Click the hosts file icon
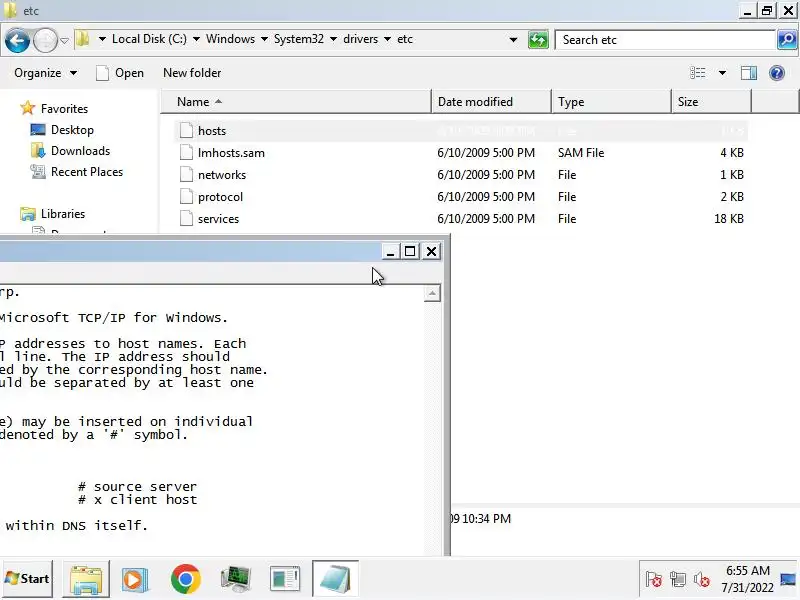 click(186, 131)
